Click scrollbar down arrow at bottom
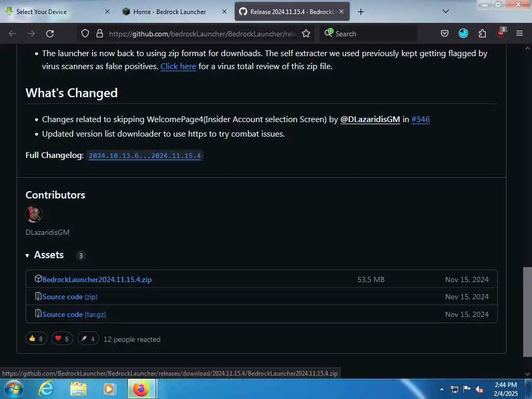The image size is (532, 399). [527, 374]
